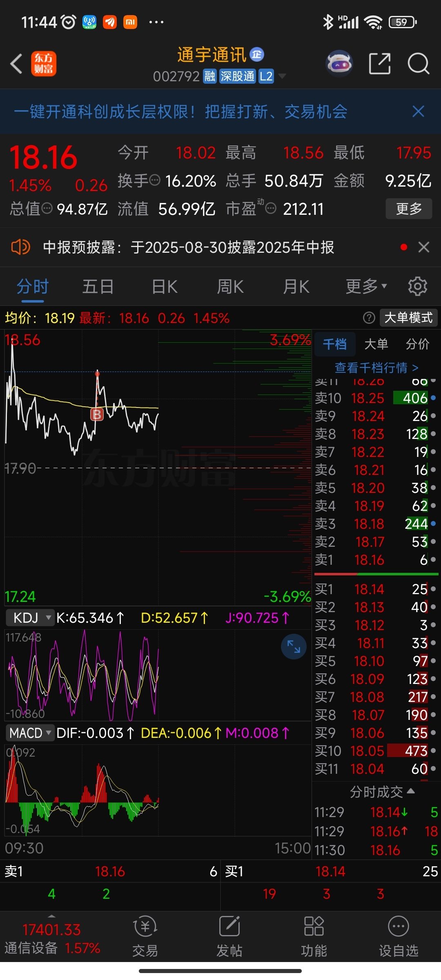Image resolution: width=441 pixels, height=980 pixels.
Task: Tap the 换手 info icon
Action: click(155, 180)
